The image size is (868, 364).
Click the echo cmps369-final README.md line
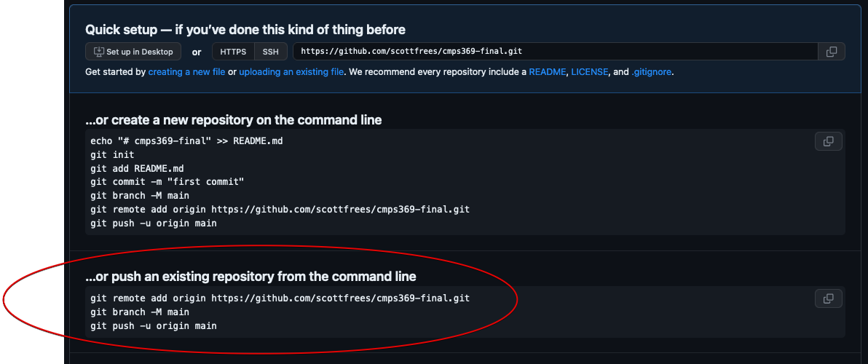[186, 141]
